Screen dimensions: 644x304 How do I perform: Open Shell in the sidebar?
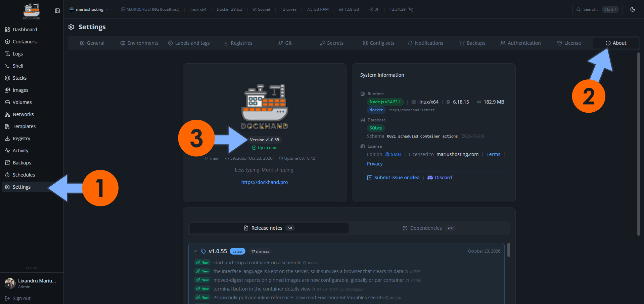coord(32,66)
